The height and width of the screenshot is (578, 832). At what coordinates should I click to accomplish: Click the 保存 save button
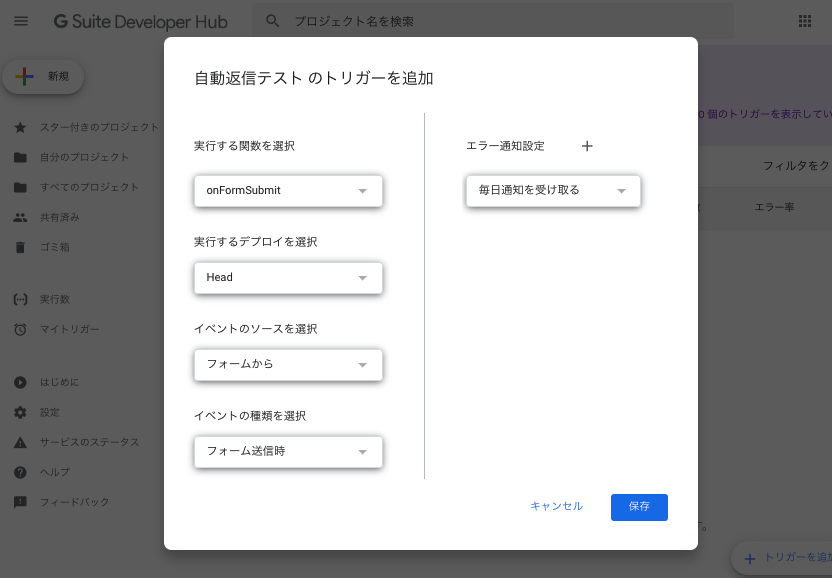pos(639,507)
